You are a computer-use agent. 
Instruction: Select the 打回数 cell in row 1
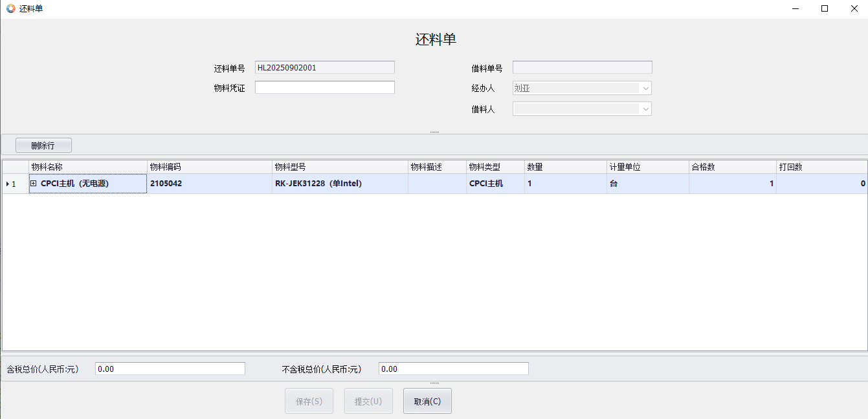821,184
